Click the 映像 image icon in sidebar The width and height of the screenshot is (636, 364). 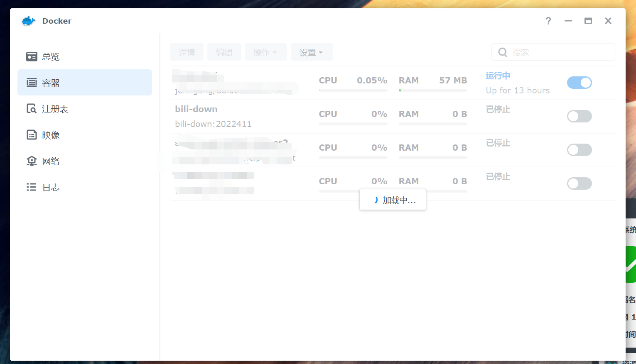[x=32, y=135]
